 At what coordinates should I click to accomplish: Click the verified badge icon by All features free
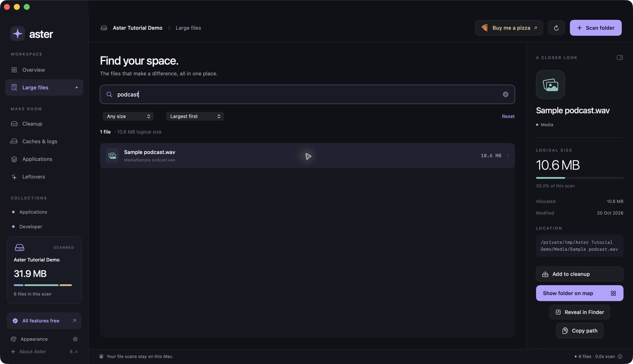coord(15,320)
